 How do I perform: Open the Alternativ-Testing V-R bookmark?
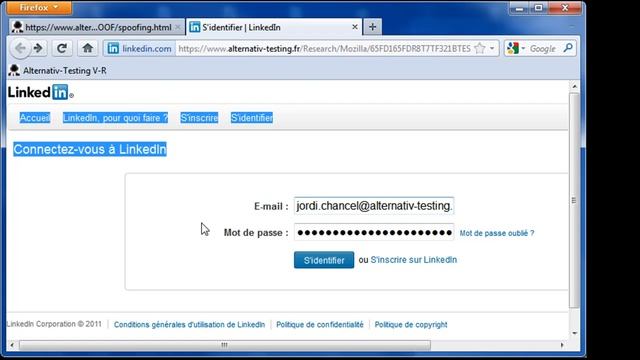(58, 71)
